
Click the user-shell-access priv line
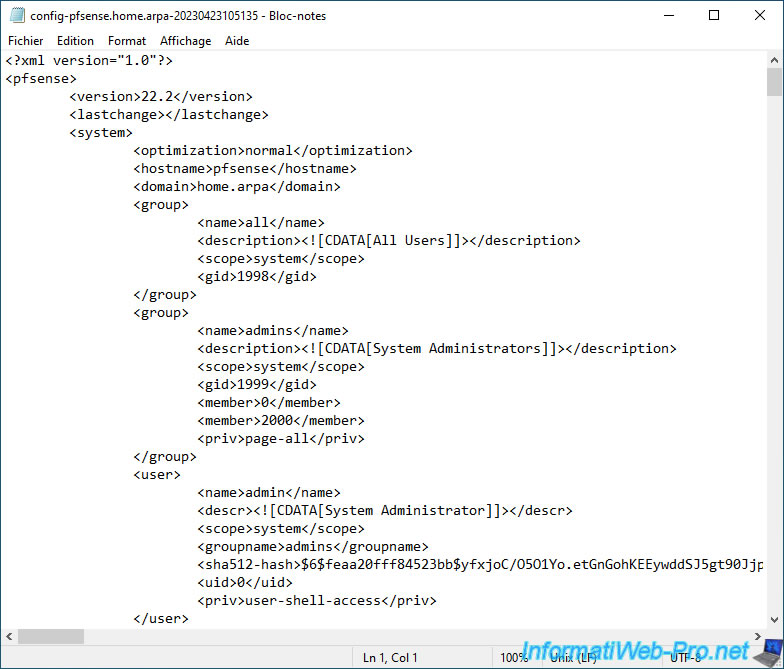(317, 600)
